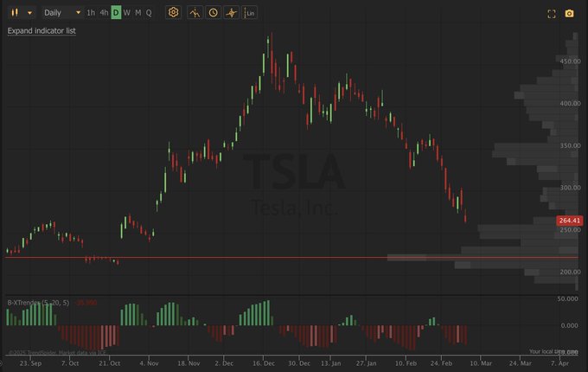Click the 13. Jan date label

click(x=330, y=363)
